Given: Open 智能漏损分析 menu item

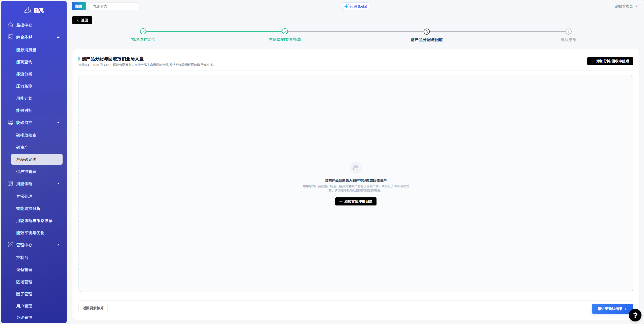Looking at the screenshot, I should click(x=37, y=209).
